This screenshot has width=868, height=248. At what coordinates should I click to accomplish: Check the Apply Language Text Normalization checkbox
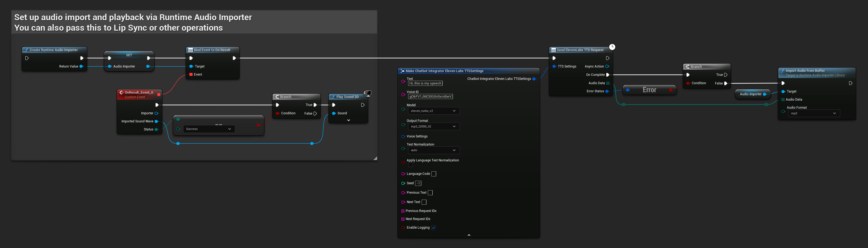(x=410, y=165)
